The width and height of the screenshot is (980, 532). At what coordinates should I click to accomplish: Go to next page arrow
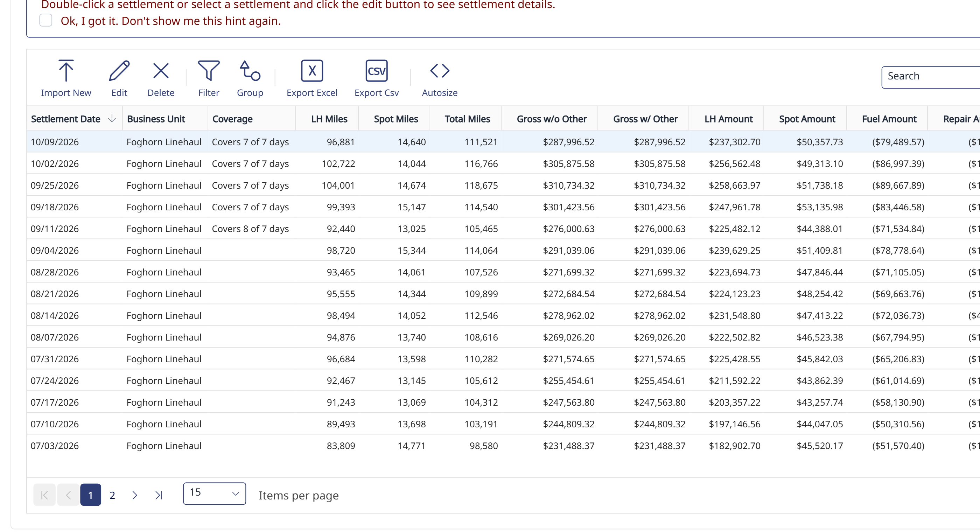click(x=134, y=495)
